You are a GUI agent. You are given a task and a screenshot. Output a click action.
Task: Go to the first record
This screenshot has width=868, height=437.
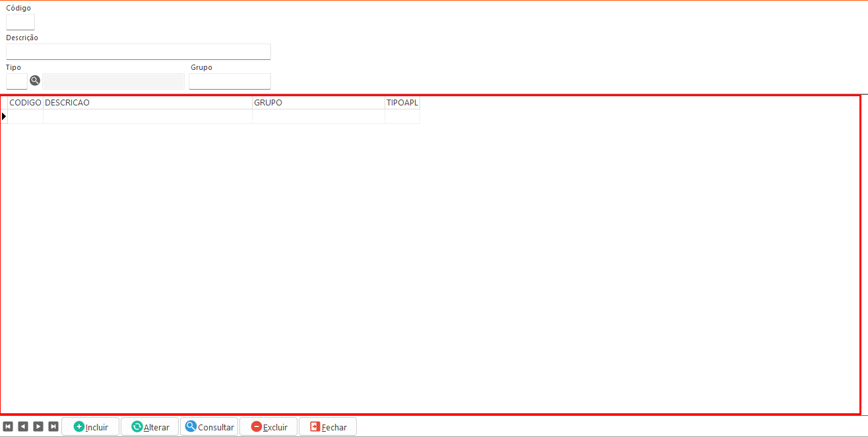(x=8, y=426)
